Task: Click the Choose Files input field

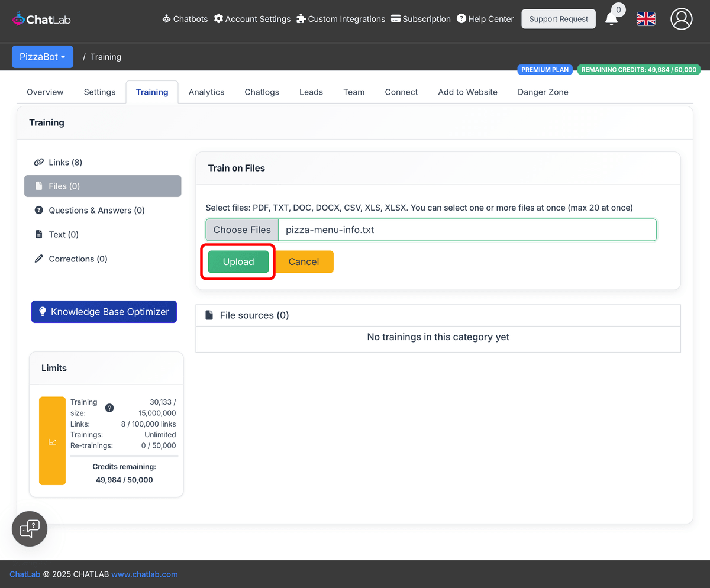Action: coord(241,230)
